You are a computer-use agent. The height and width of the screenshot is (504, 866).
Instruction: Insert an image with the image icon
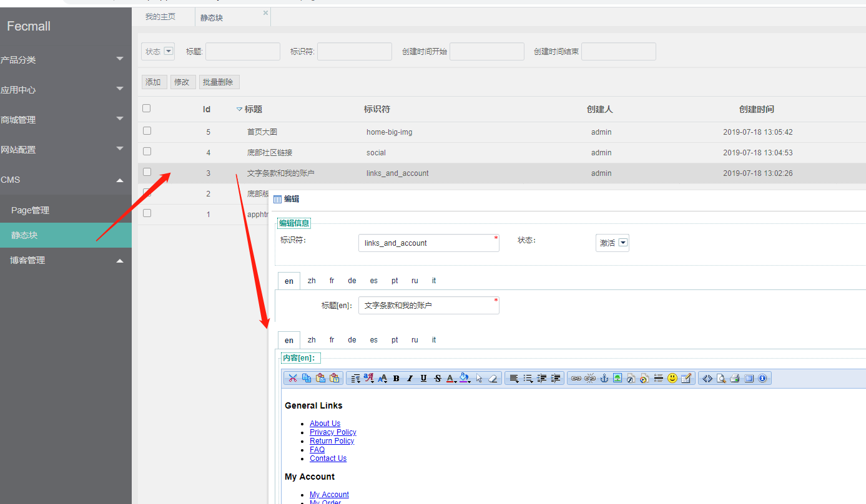coord(618,378)
